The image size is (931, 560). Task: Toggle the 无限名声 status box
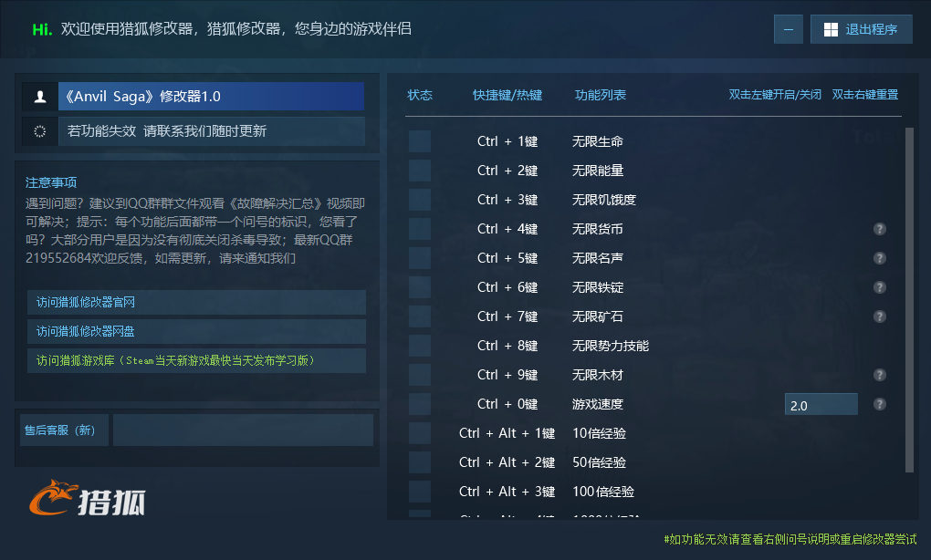pos(420,258)
